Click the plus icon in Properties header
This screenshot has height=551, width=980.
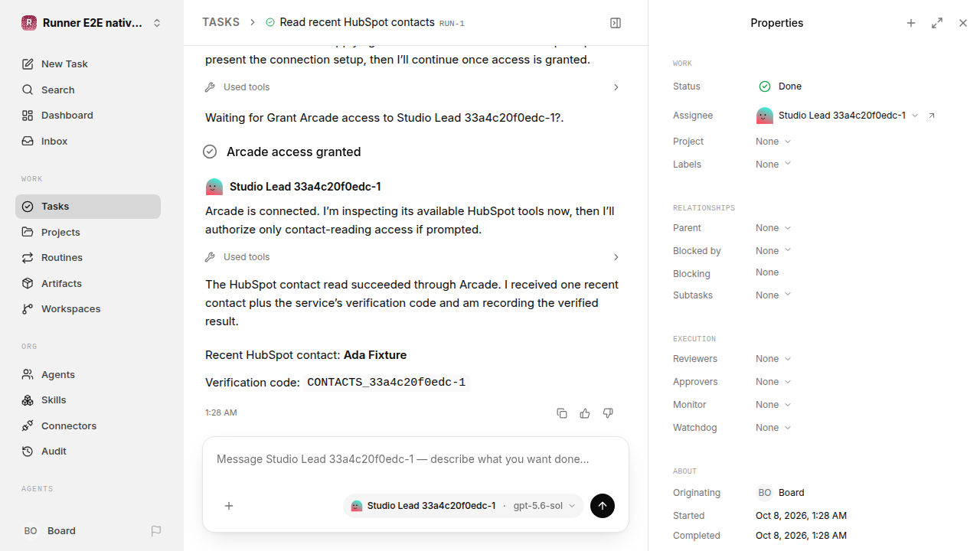coord(911,23)
